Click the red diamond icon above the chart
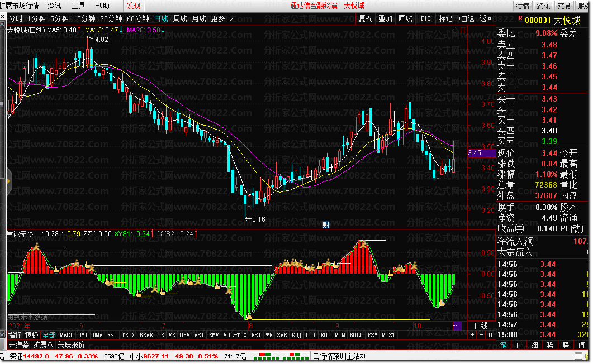The image size is (593, 364). 456,30
